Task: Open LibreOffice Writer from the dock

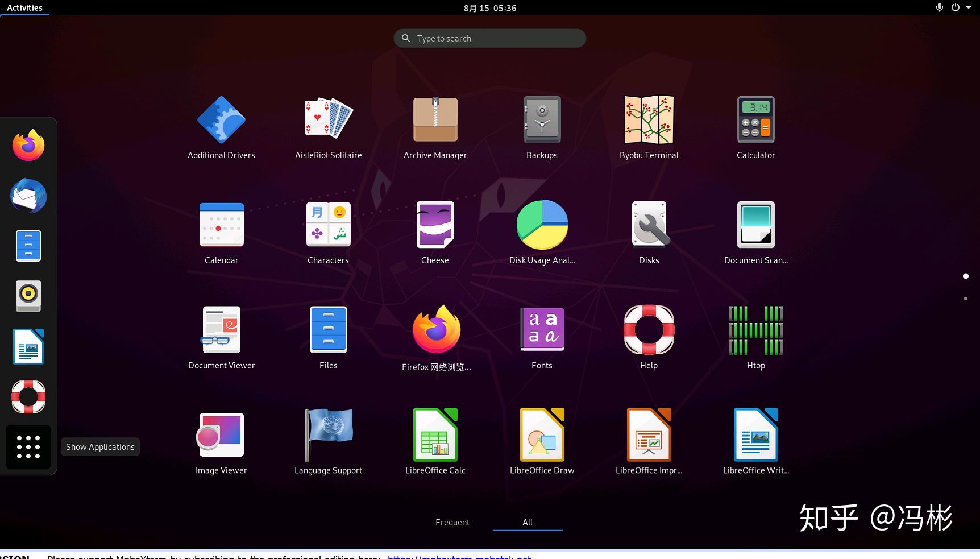Action: (28, 346)
